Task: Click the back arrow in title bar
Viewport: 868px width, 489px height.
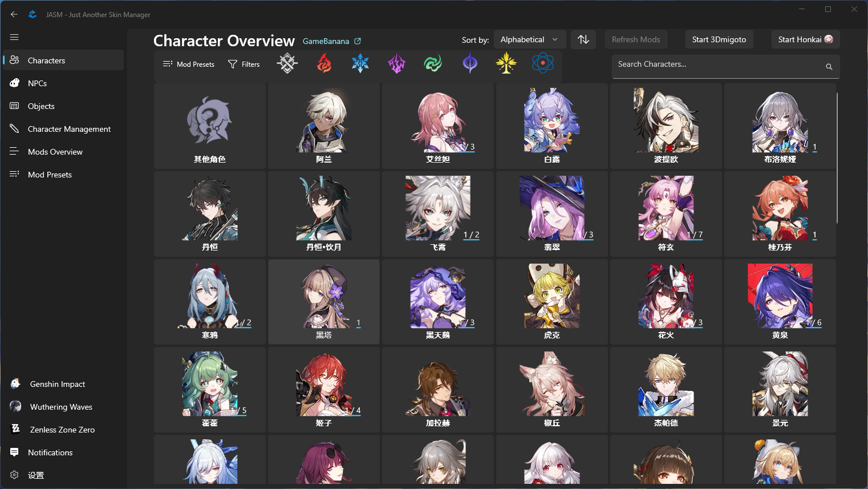Action: pos(14,14)
